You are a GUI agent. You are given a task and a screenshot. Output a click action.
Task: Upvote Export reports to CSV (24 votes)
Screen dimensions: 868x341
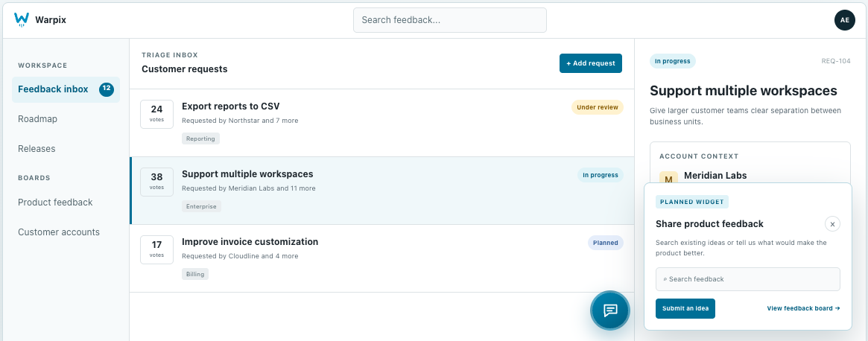(x=156, y=114)
